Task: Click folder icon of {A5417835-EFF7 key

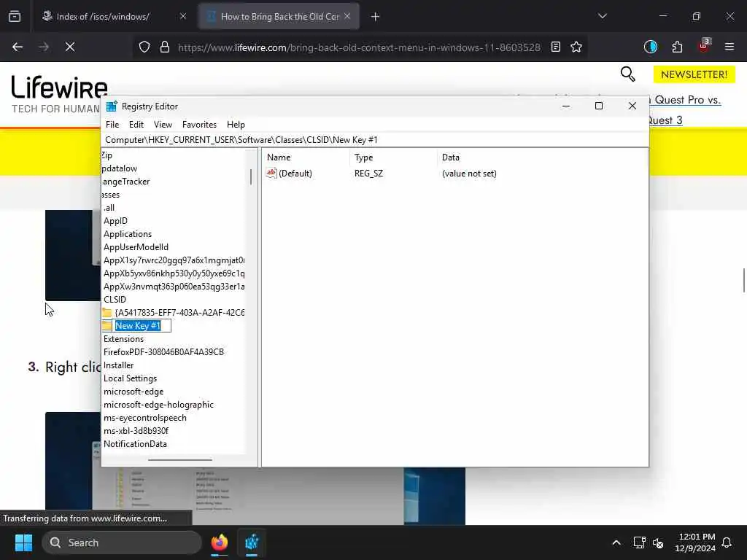Action: tap(107, 313)
